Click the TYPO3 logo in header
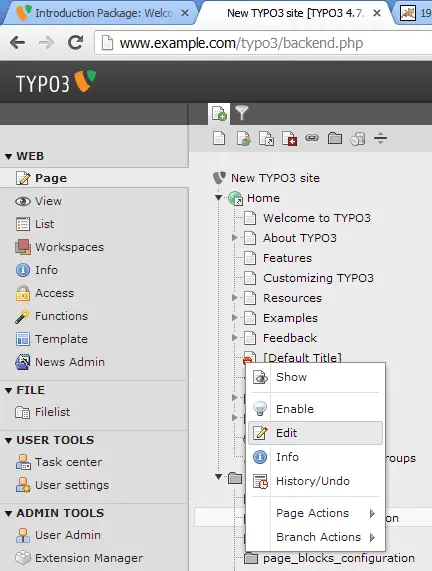 [x=56, y=82]
